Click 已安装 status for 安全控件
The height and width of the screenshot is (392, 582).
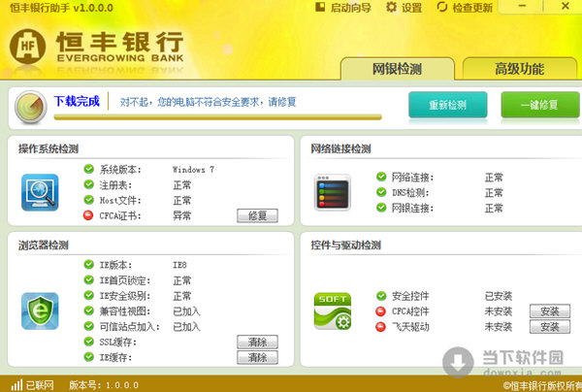click(x=499, y=296)
